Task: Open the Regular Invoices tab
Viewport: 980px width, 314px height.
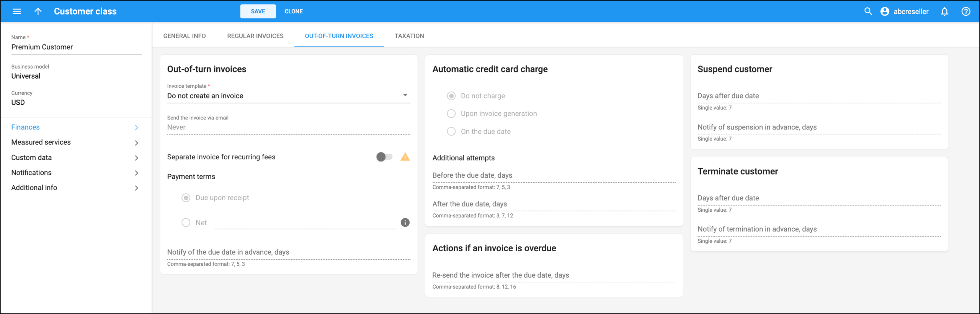Action: click(x=255, y=36)
